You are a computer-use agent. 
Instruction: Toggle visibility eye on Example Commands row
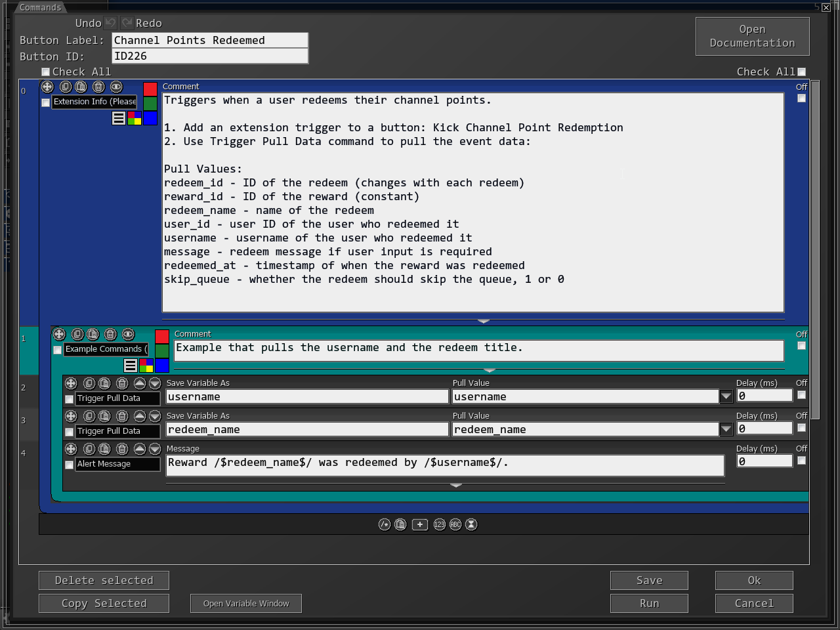click(128, 334)
